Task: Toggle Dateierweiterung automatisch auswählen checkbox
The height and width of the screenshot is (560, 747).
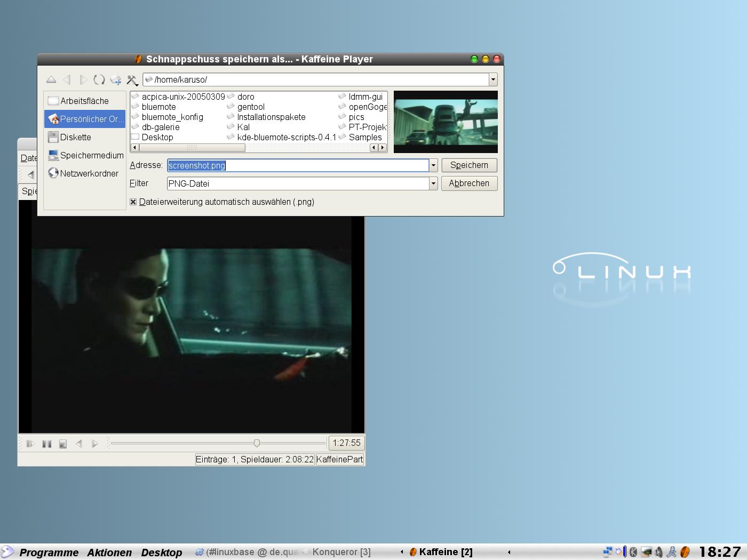Action: point(133,202)
